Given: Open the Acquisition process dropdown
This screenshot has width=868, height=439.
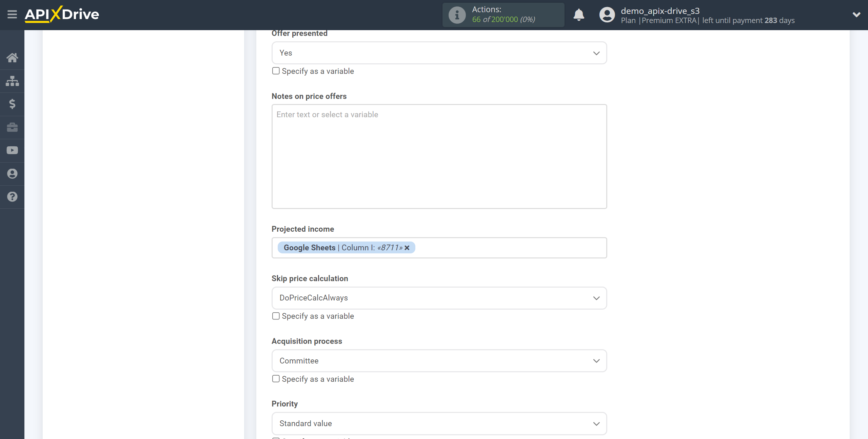Looking at the screenshot, I should (x=439, y=361).
